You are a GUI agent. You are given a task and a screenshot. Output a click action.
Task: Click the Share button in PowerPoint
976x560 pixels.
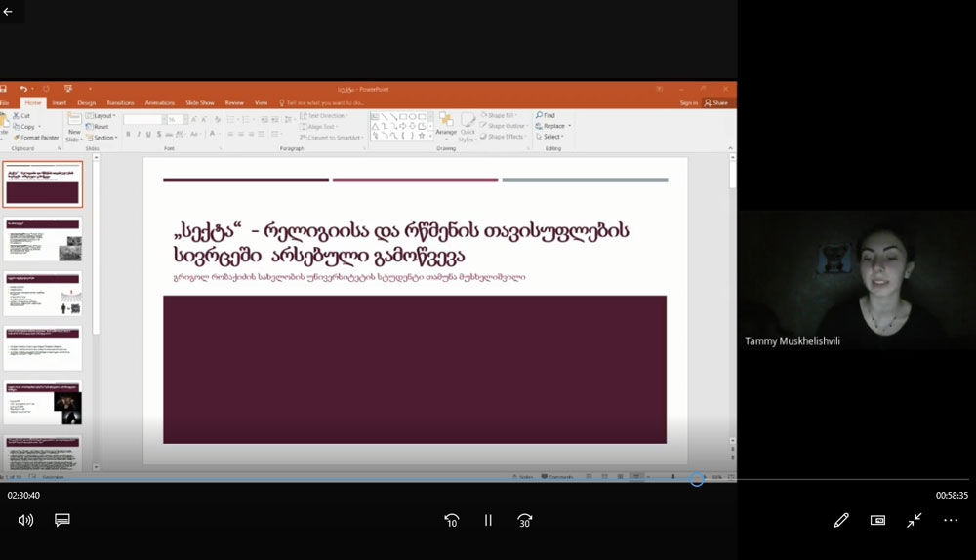715,102
